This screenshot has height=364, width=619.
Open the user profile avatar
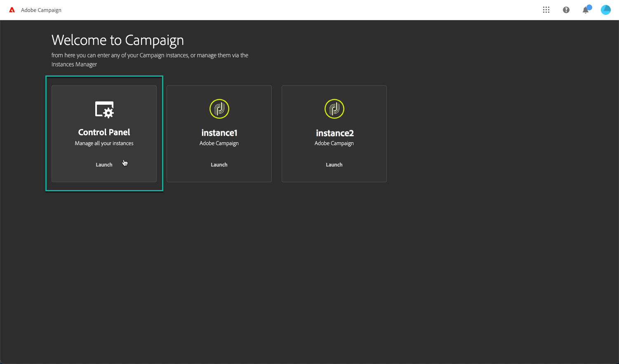coord(606,10)
